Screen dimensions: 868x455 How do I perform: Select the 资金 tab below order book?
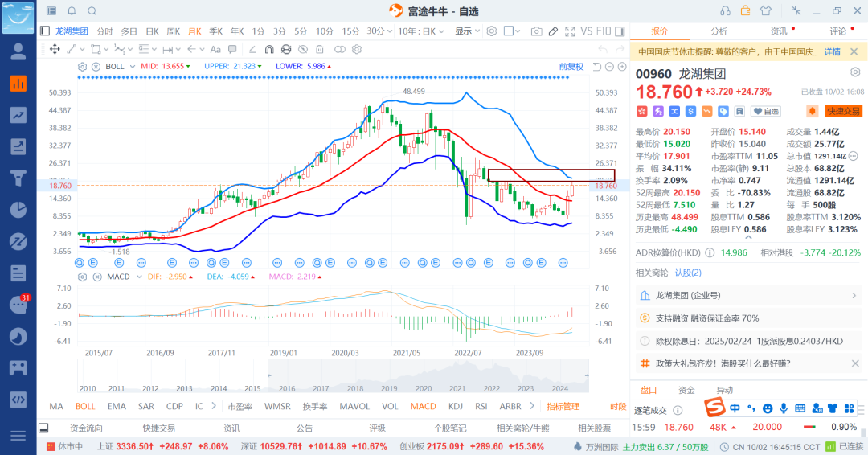click(x=686, y=390)
